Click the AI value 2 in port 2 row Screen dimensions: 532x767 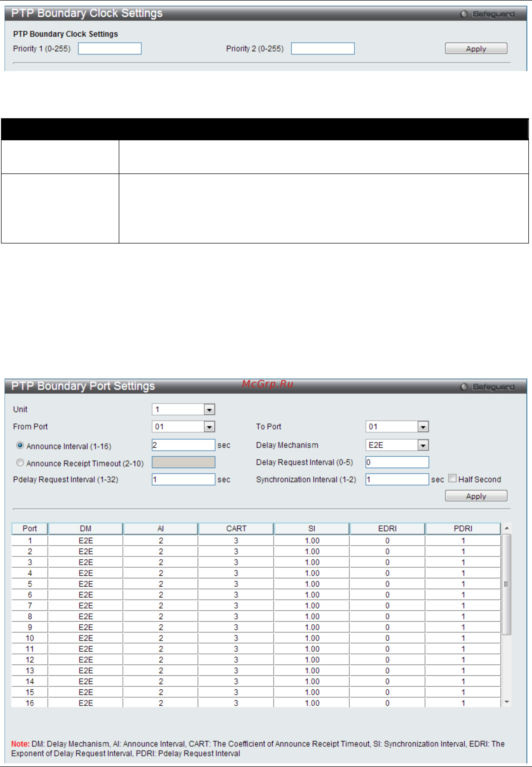pos(161,551)
